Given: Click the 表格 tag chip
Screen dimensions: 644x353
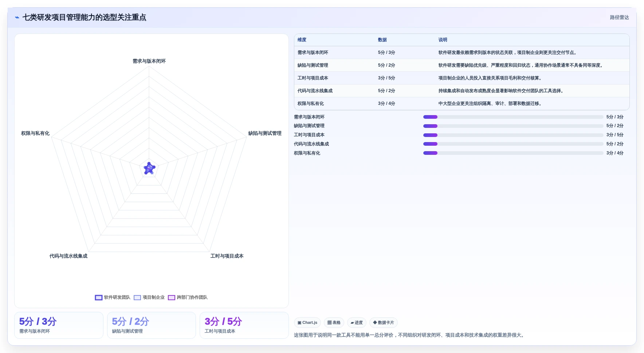Looking at the screenshot, I should pyautogui.click(x=334, y=323).
